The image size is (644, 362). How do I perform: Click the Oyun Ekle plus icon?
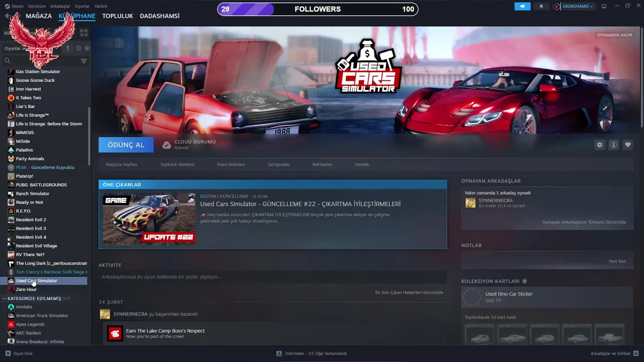coord(8,353)
